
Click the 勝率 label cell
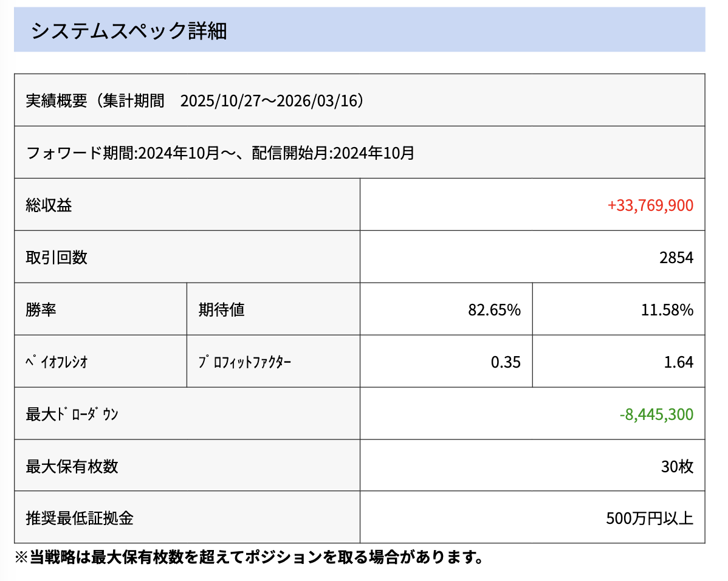41,309
